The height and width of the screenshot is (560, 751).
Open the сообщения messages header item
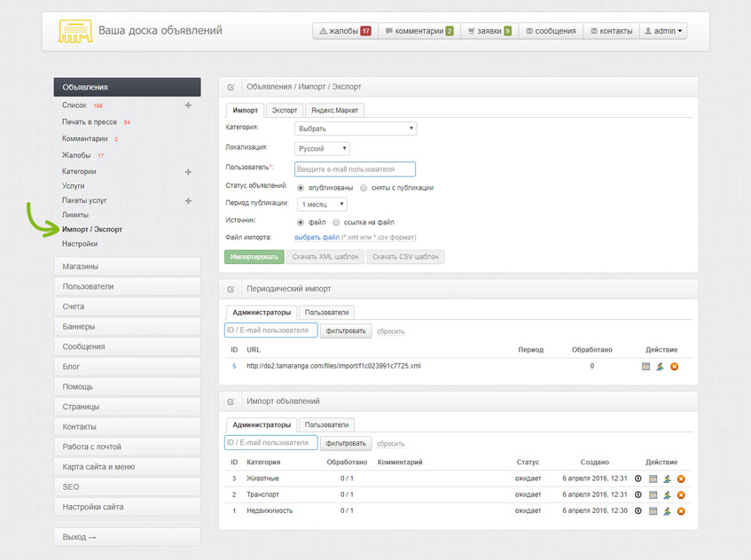[551, 31]
